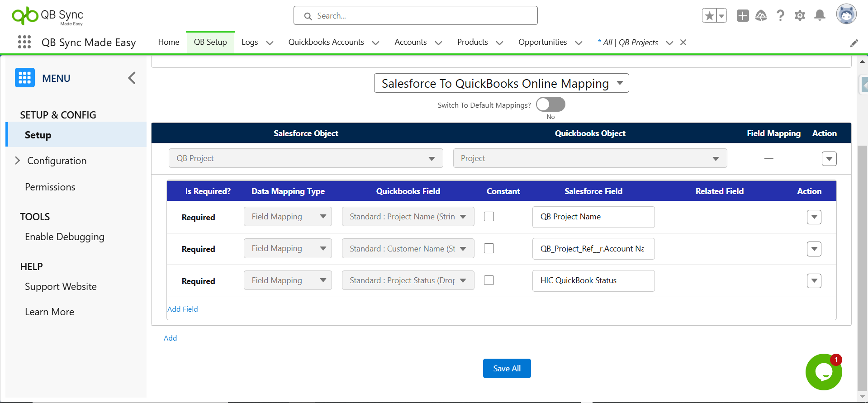Click Learn More in the sidebar
Screen dimensions: 868x403
pos(49,312)
